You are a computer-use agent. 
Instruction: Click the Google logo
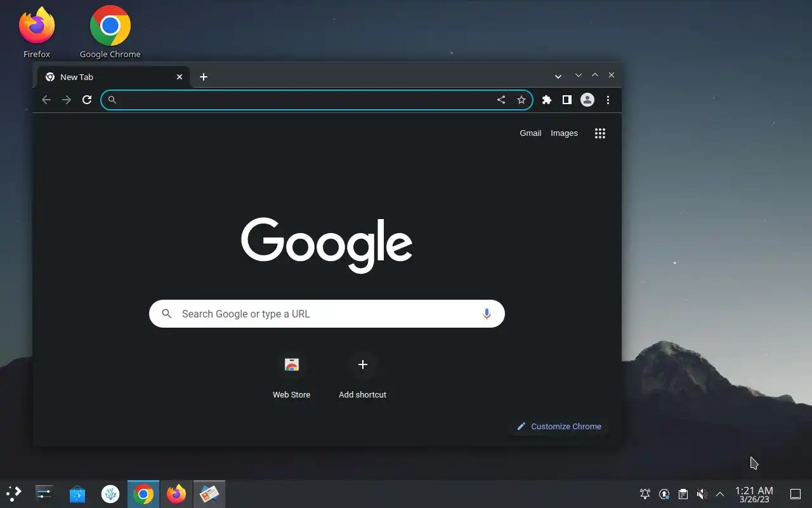(327, 245)
